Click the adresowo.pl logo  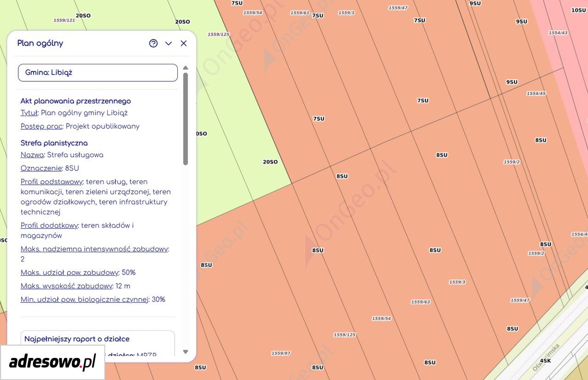coord(52,362)
